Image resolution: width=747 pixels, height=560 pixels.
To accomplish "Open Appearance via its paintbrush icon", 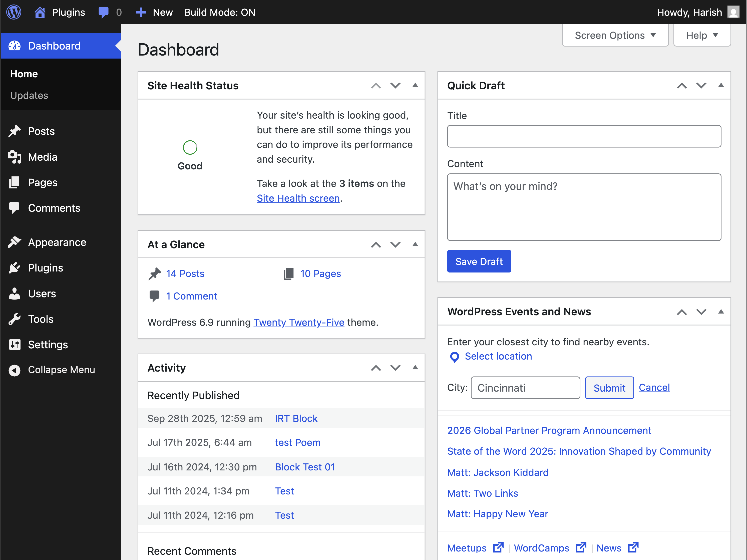I will [15, 242].
